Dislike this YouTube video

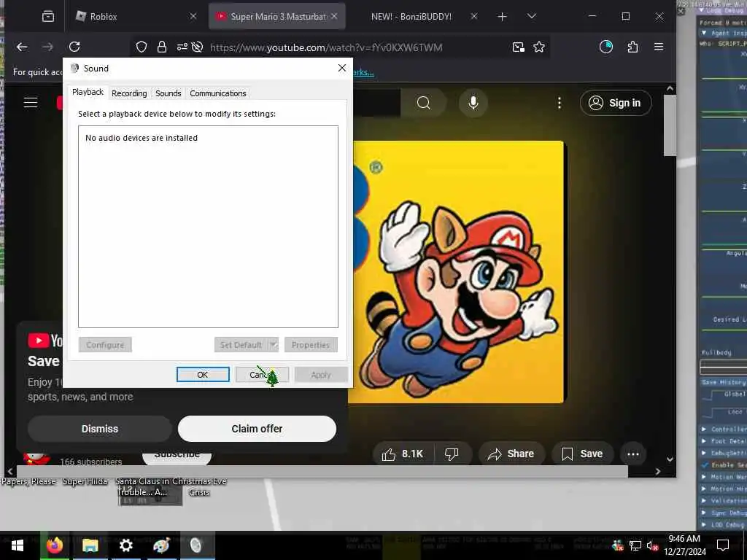coord(452,454)
